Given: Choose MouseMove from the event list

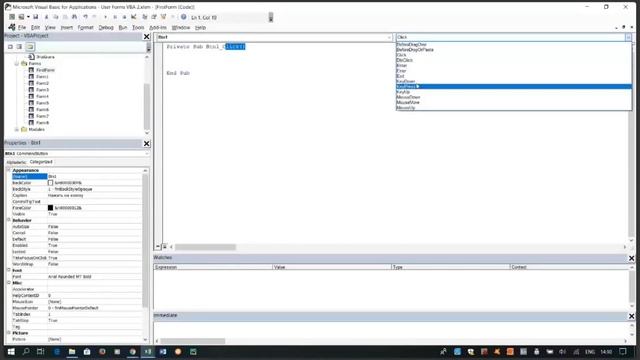Looking at the screenshot, I should 408,102.
